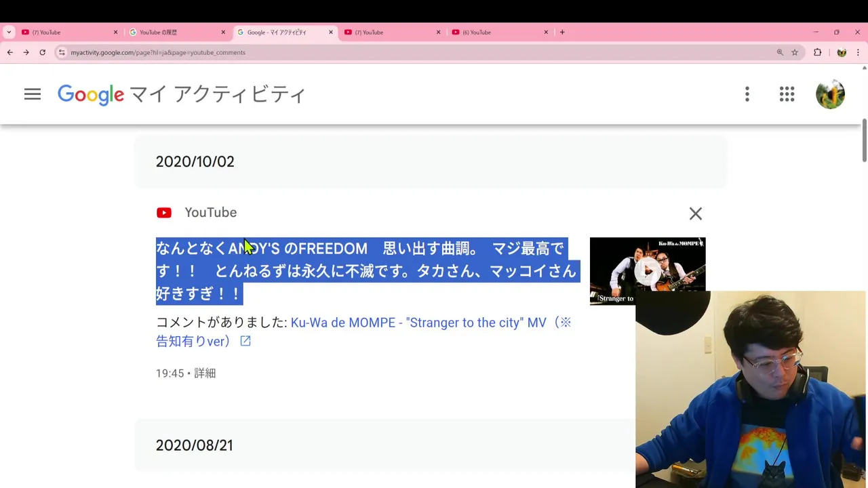
Task: Click 'YouTube' label in activity card
Action: (211, 213)
